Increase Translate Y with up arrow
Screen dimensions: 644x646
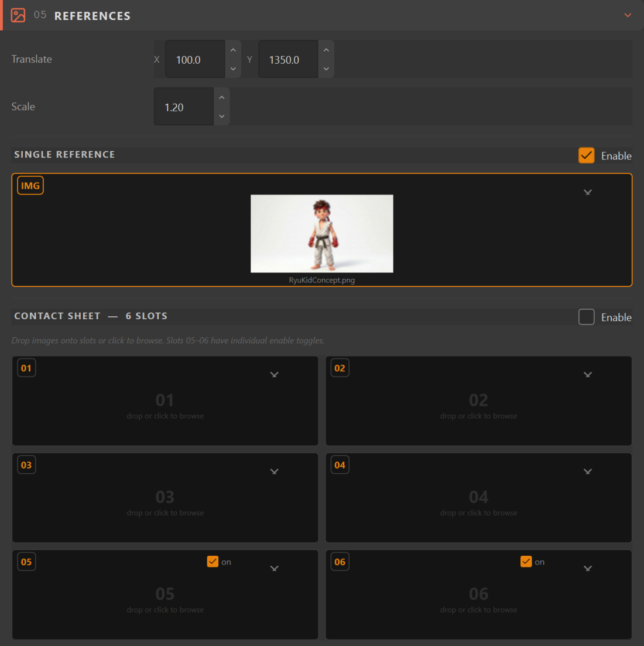(326, 50)
